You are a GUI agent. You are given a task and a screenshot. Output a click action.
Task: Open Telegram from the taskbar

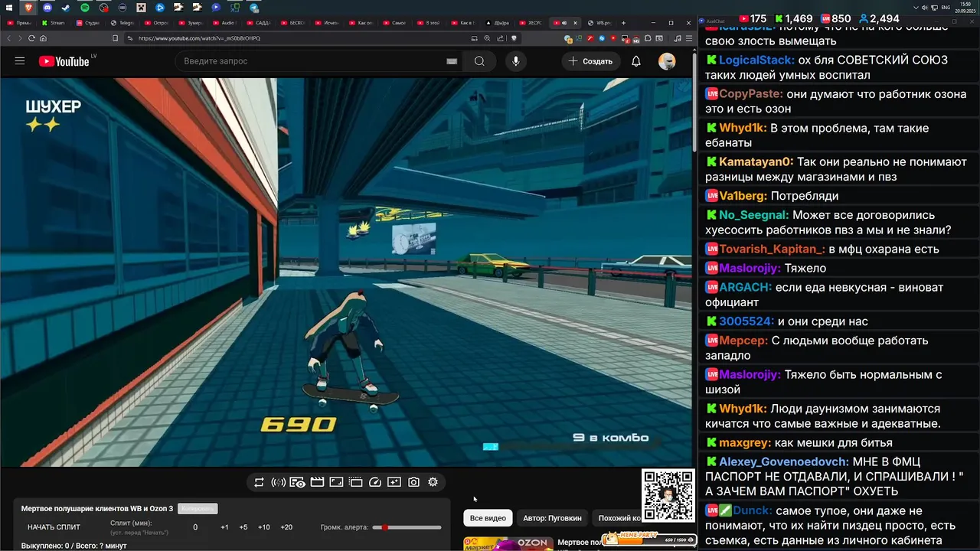[x=253, y=8]
